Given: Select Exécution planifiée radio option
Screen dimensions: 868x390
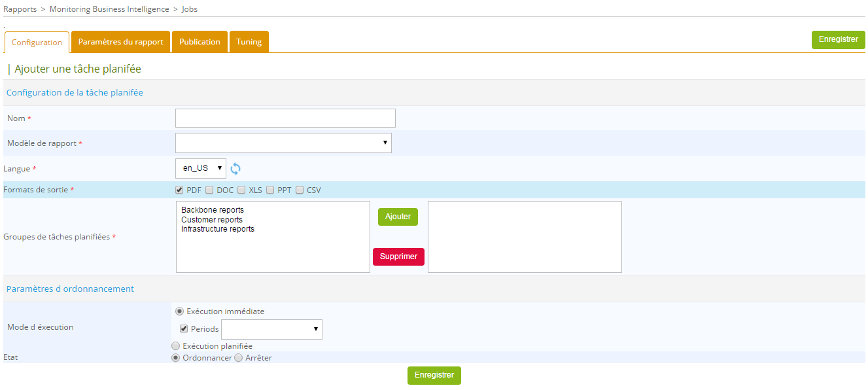Looking at the screenshot, I should tap(175, 346).
